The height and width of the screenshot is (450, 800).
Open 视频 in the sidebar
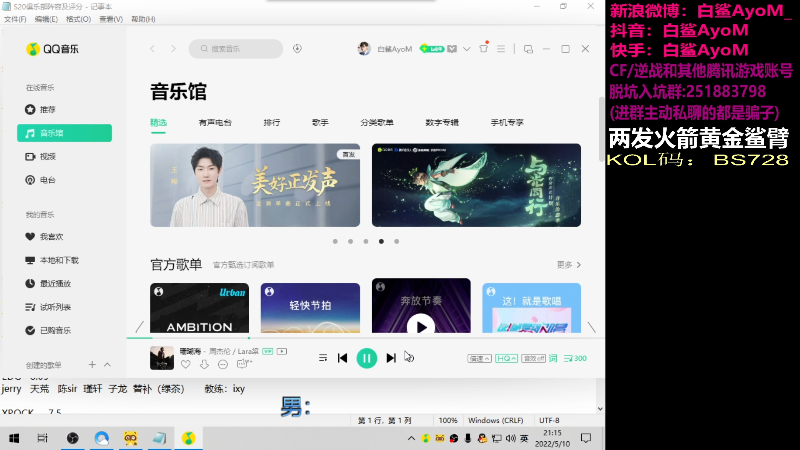(64, 157)
